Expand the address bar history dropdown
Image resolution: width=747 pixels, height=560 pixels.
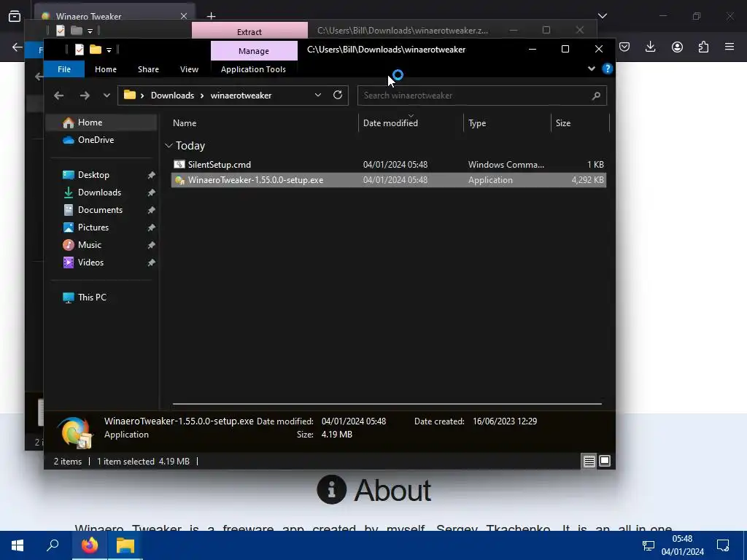[318, 96]
